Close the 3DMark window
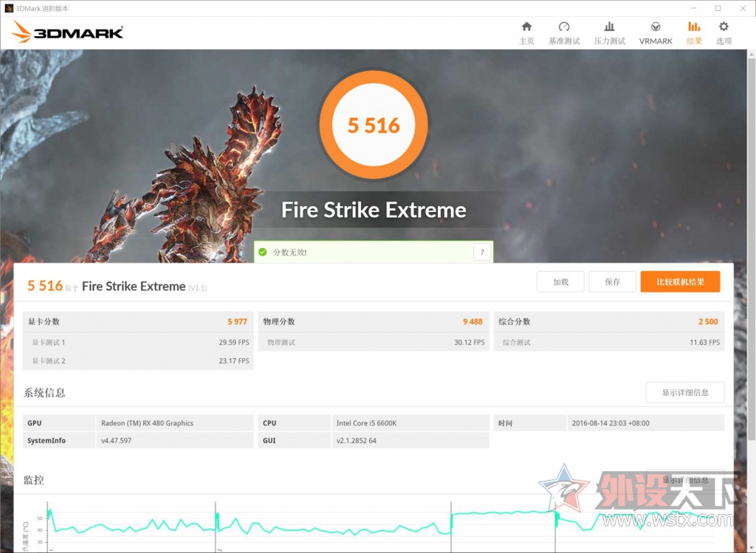756x553 pixels. coord(743,8)
